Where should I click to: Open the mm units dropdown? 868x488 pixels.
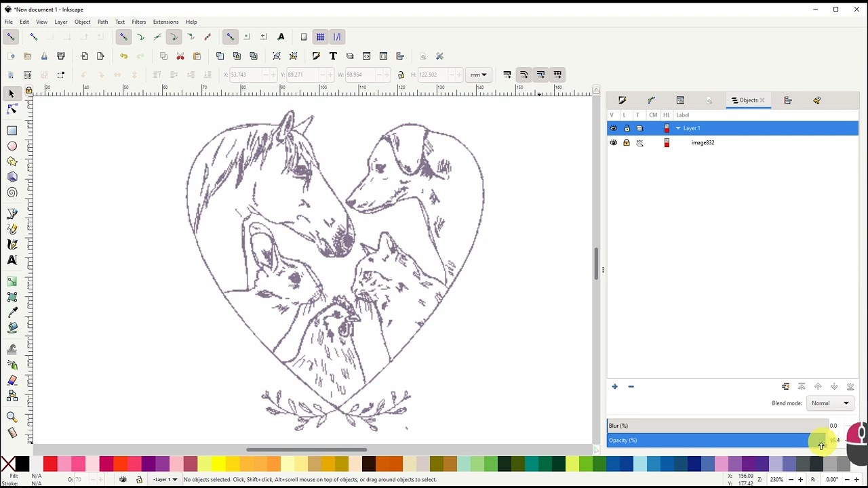pyautogui.click(x=479, y=75)
